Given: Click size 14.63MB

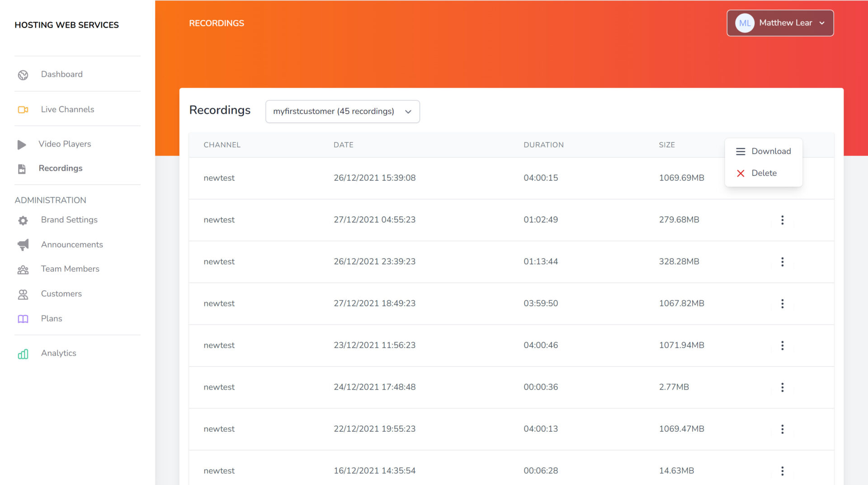Looking at the screenshot, I should (x=676, y=471).
